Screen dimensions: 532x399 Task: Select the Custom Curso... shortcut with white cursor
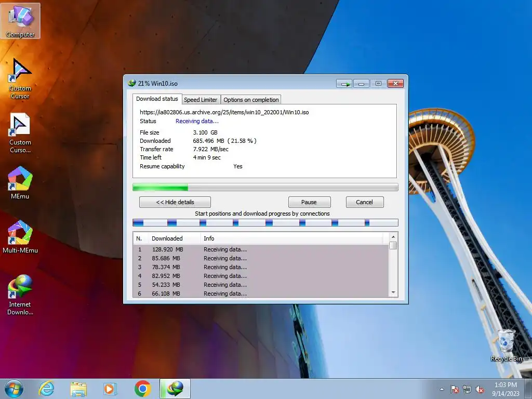coord(20,133)
